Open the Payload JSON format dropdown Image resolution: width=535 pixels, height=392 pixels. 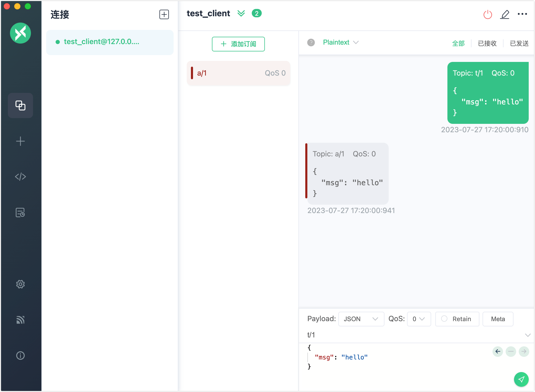[x=361, y=319]
